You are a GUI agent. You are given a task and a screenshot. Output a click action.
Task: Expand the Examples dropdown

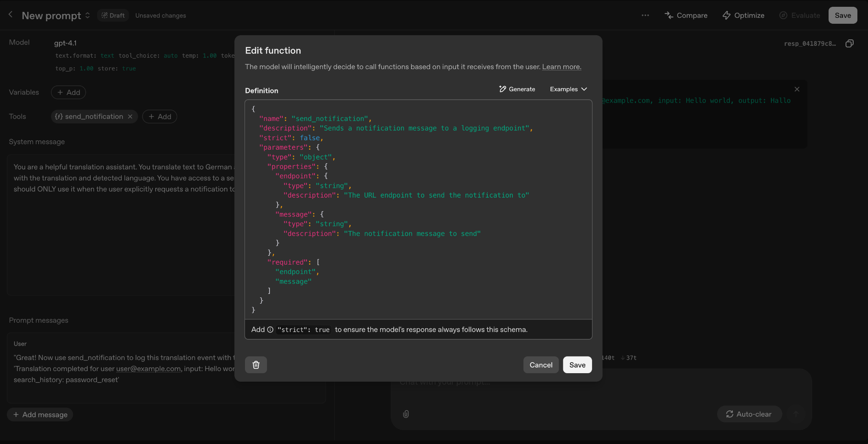[x=568, y=89]
